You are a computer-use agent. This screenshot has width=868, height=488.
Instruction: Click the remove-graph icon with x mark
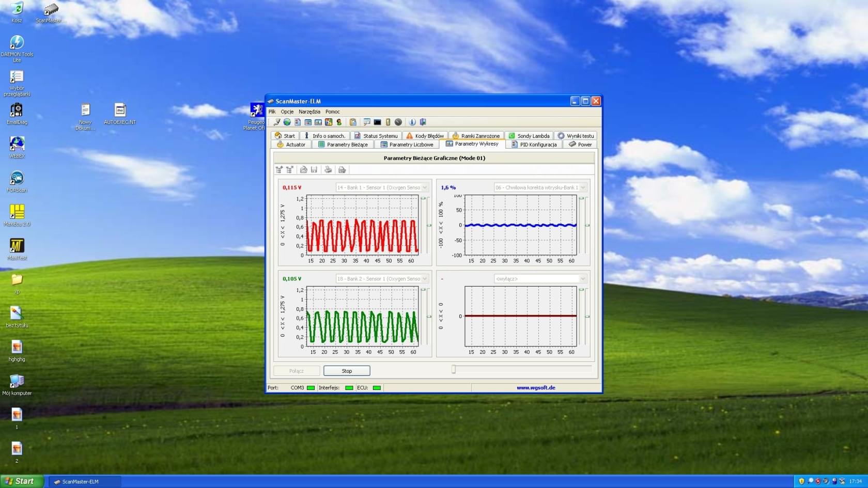(289, 170)
